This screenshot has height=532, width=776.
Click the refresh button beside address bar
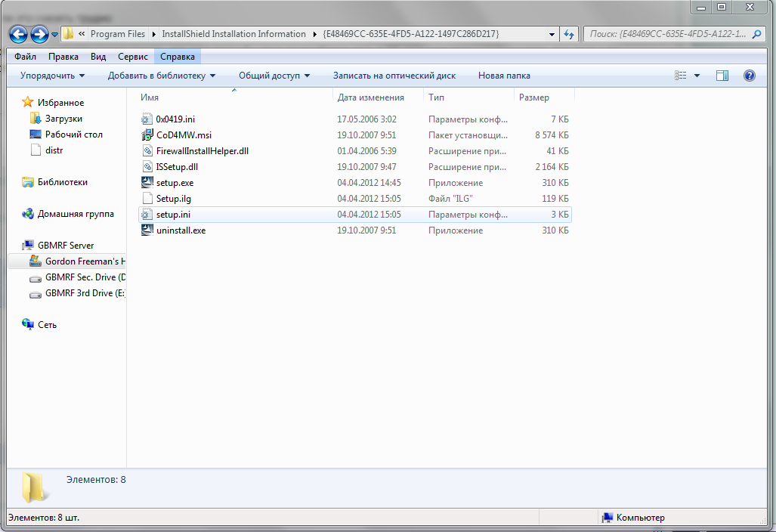coord(570,34)
